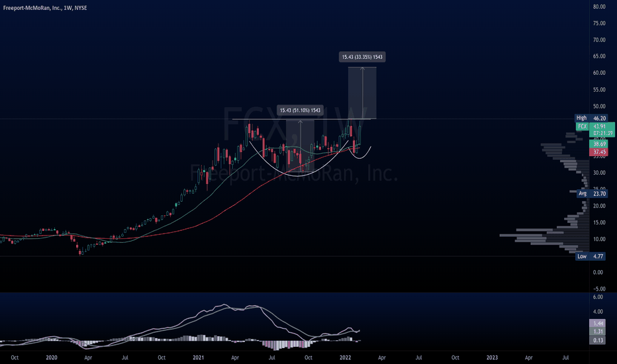Click the 2020 label on time axis
Image resolution: width=617 pixels, height=364 pixels.
pos(52,357)
